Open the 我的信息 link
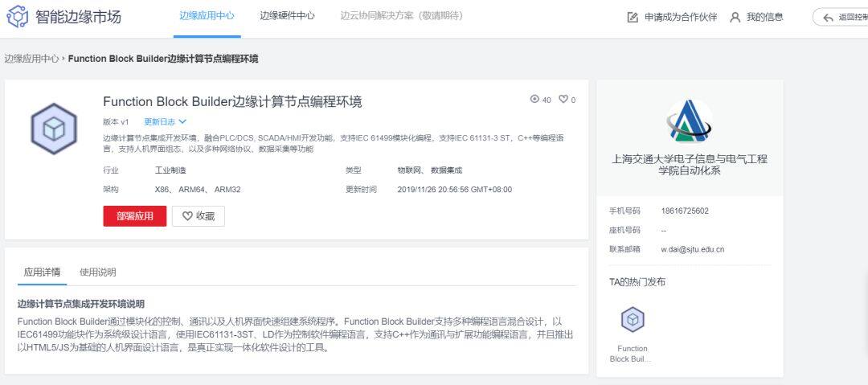The width and height of the screenshot is (868, 385). pos(764,17)
